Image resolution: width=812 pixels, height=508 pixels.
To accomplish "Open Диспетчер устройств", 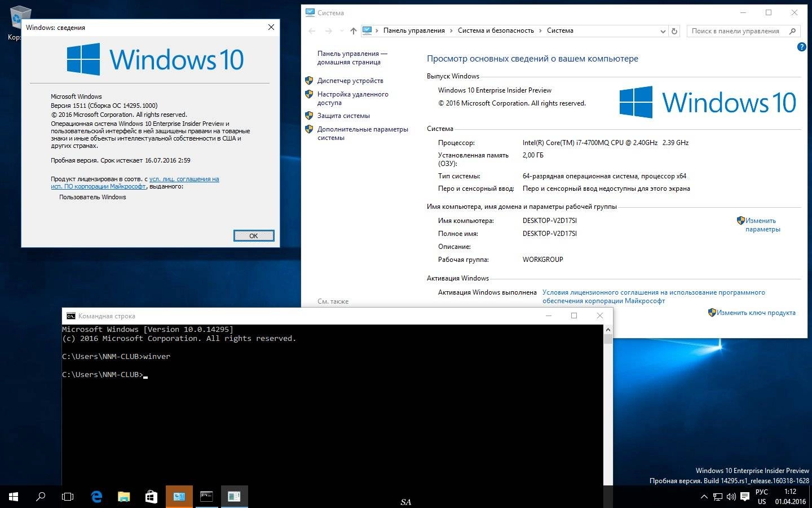I will point(350,81).
